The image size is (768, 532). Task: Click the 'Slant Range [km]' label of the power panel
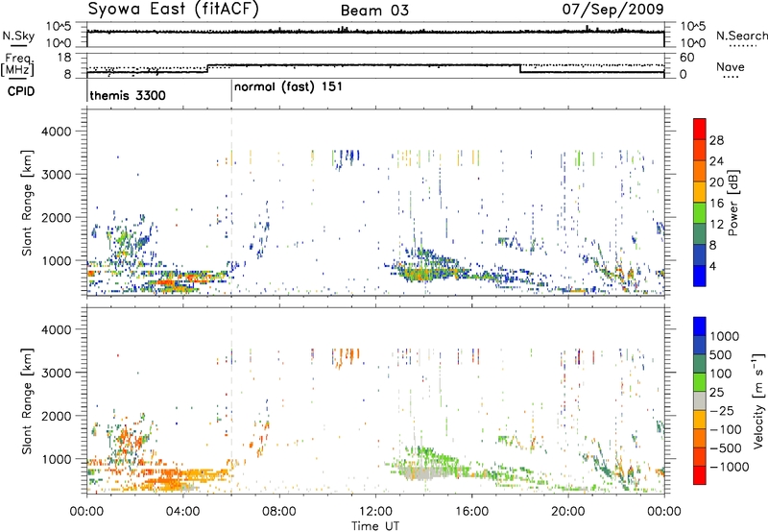[x=27, y=203]
